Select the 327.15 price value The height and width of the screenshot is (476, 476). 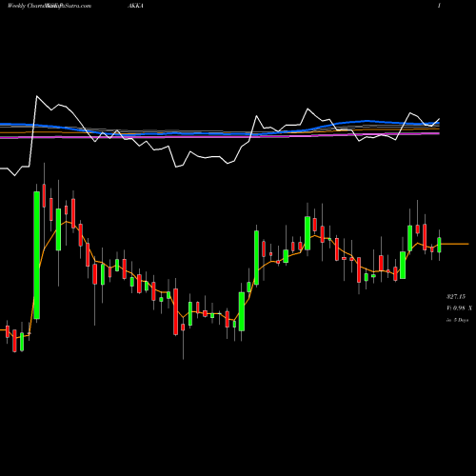pyautogui.click(x=456, y=297)
